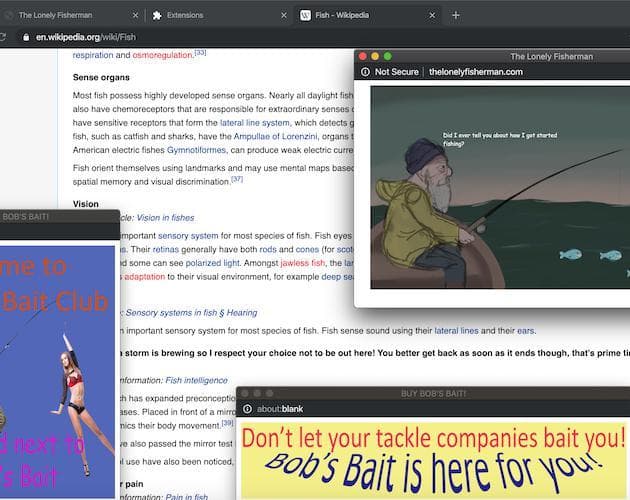Open the retinas link

(x=166, y=250)
